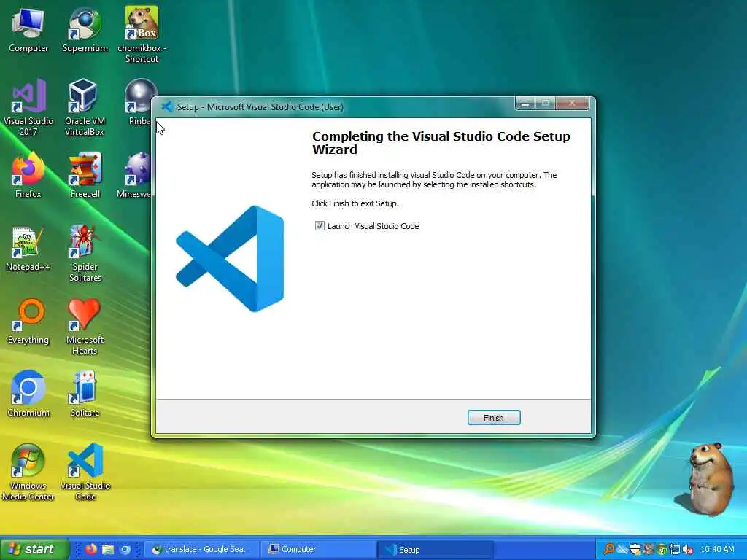
Task: Select the Oracle VM VirtualBox icon
Action: (x=85, y=108)
